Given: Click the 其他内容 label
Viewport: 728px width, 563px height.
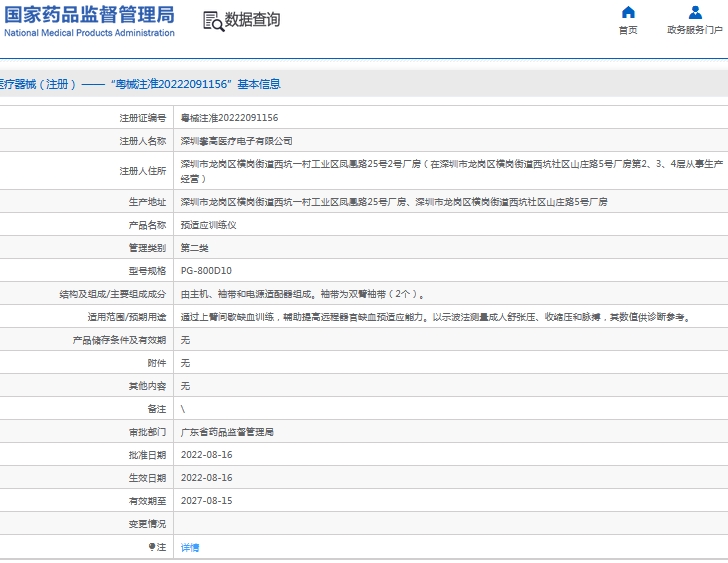Looking at the screenshot, I should (147, 386).
